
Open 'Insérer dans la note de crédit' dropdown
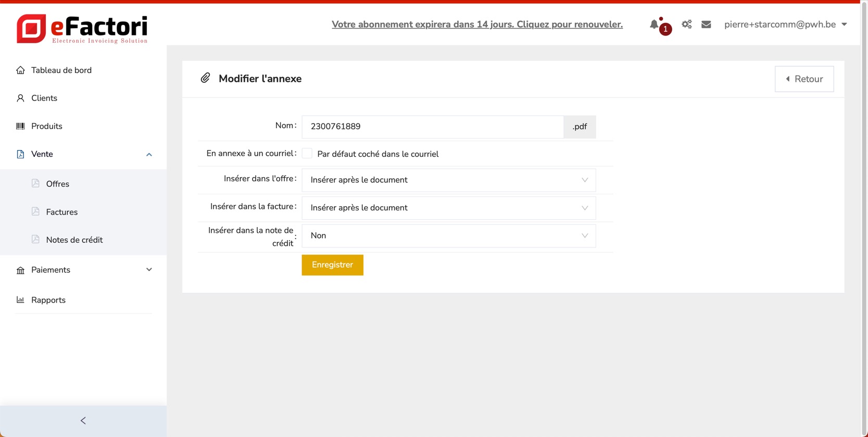[x=448, y=236]
